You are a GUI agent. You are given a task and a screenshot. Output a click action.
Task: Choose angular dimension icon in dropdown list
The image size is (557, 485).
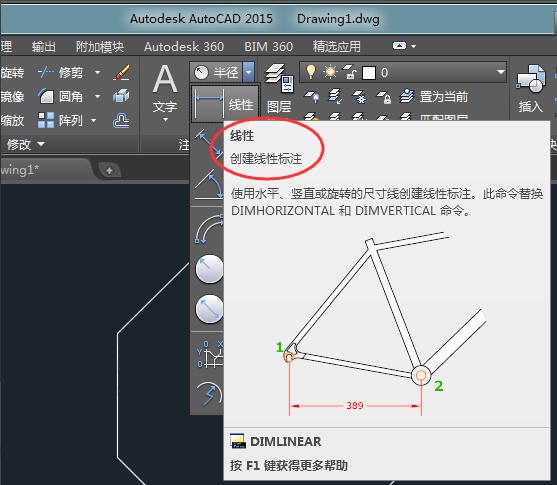tap(208, 184)
